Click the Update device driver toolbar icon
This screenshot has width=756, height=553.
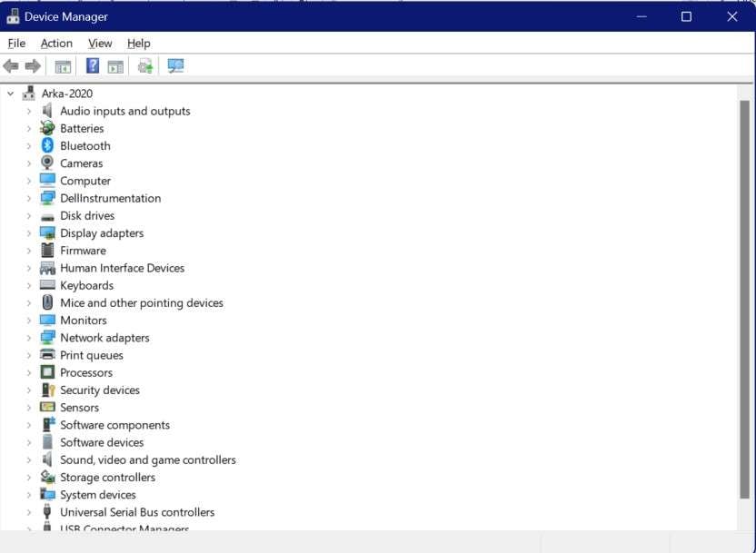(145, 66)
